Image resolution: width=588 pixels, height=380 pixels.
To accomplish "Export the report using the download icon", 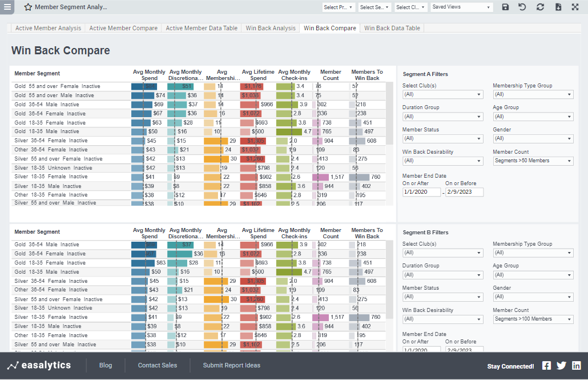I will (558, 6).
